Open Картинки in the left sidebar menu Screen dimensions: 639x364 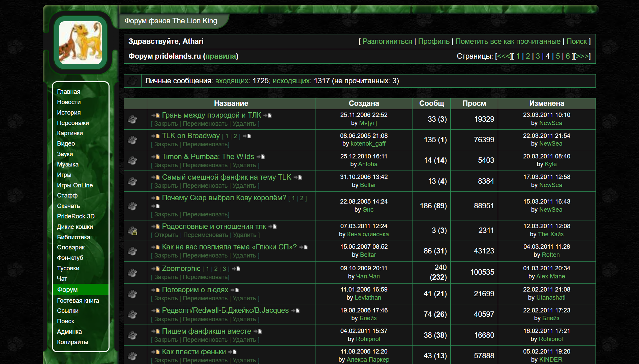[x=70, y=133]
